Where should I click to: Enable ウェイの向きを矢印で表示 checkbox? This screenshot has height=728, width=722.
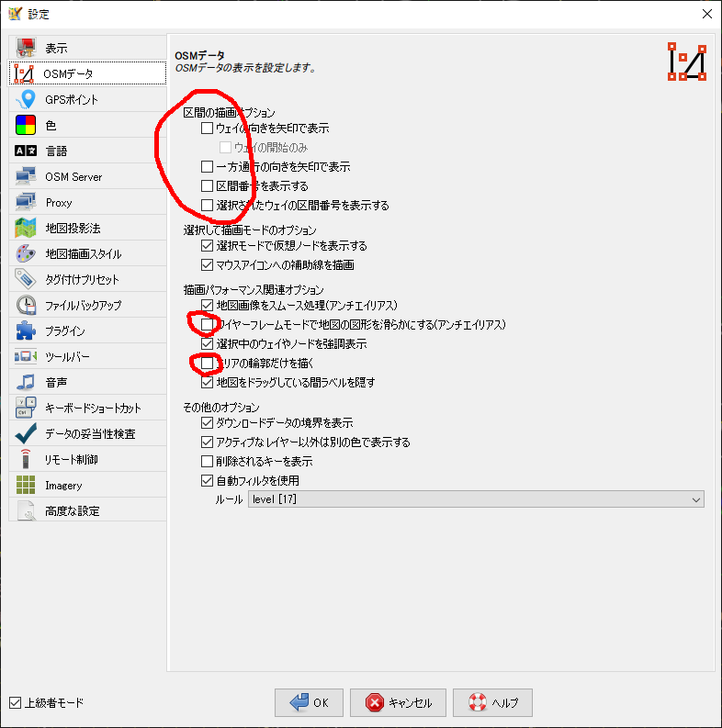[x=208, y=129]
